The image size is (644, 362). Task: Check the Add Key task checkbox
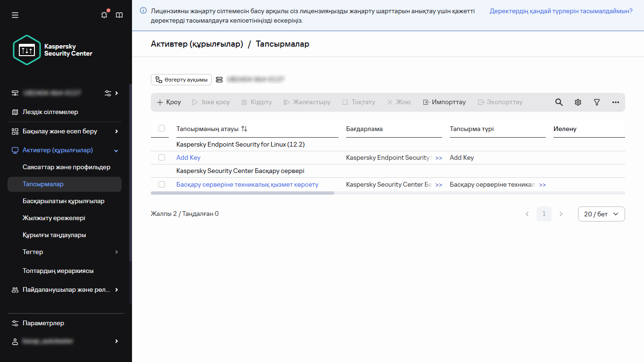162,157
